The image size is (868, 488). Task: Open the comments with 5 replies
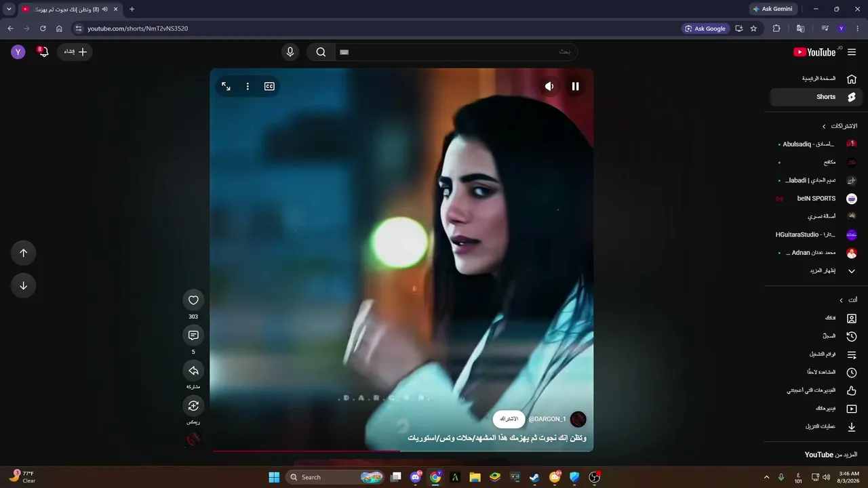193,335
